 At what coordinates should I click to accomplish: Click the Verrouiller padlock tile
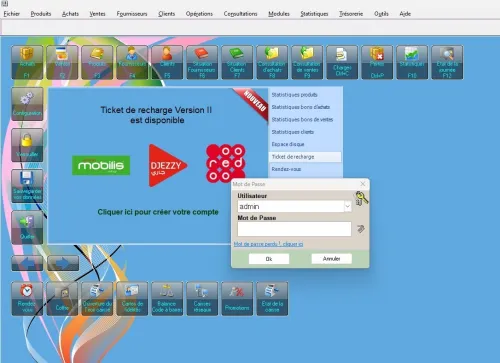[x=27, y=145]
